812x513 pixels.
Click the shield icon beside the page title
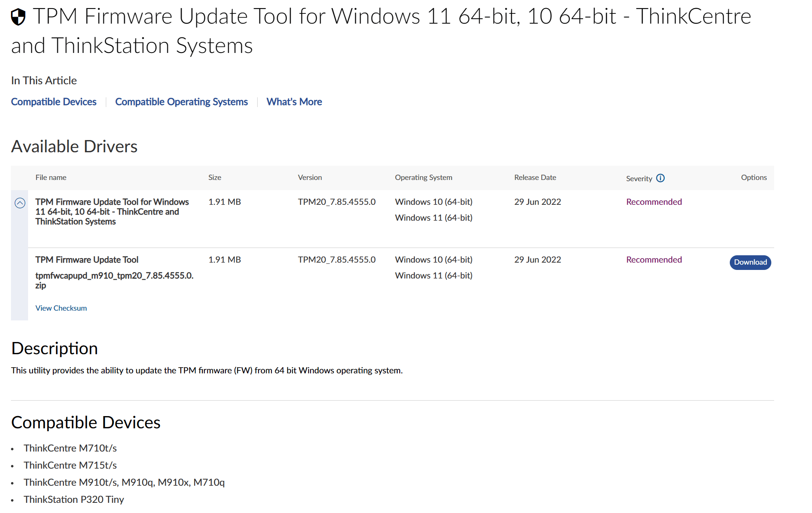pyautogui.click(x=18, y=17)
